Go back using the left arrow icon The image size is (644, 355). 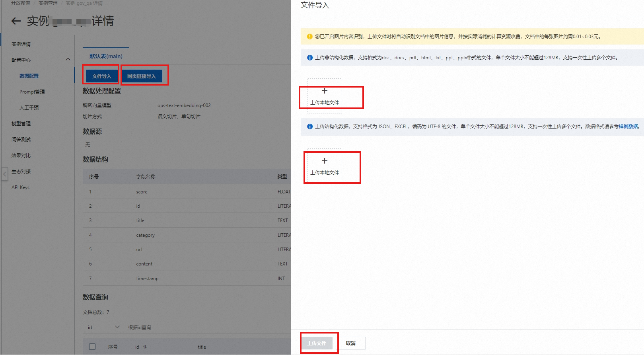(x=16, y=21)
